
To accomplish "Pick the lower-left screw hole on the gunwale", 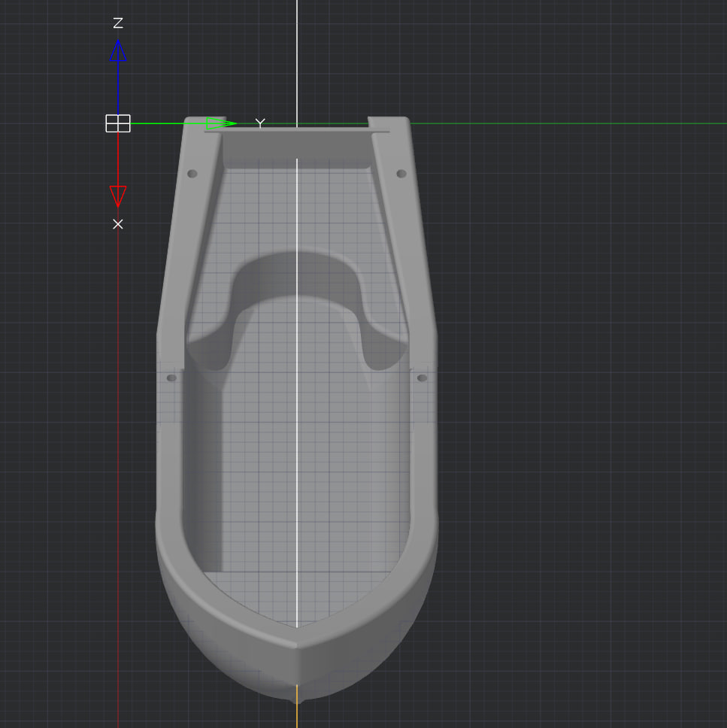I will coord(171,378).
